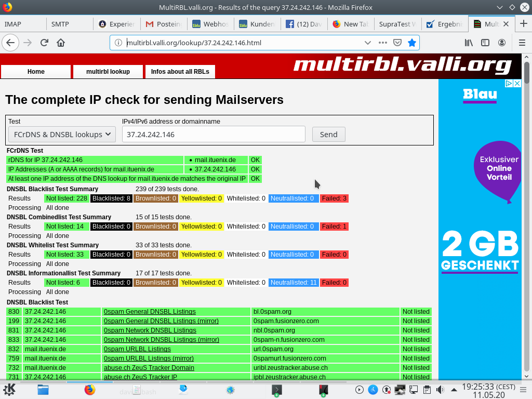Image resolution: width=532 pixels, height=399 pixels.
Task: Open the KDE application launcher
Action: pyautogui.click(x=9, y=390)
